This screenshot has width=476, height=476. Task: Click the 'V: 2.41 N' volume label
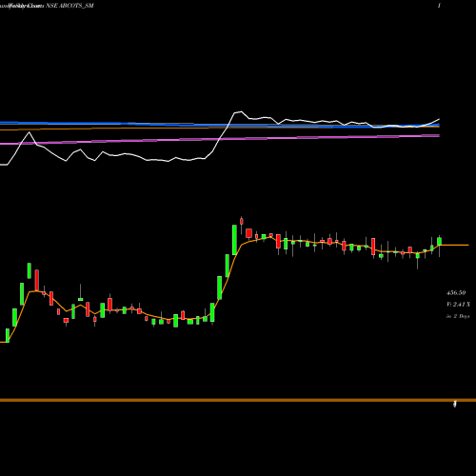coord(458,305)
